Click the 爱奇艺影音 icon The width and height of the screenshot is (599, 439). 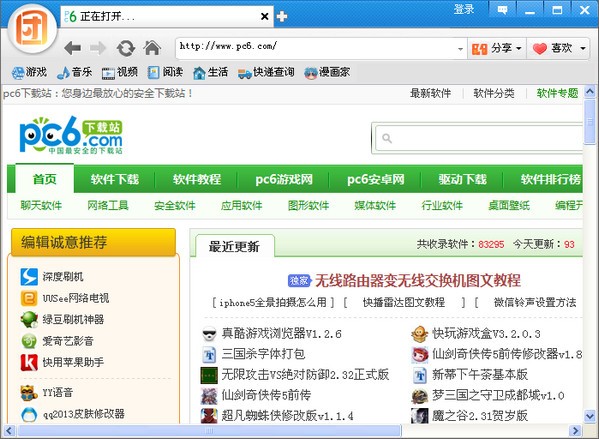pyautogui.click(x=29, y=341)
